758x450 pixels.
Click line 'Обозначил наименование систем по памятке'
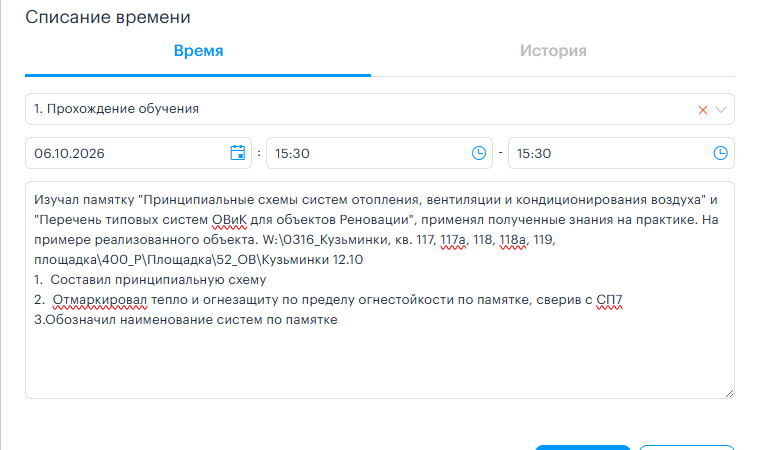tap(191, 320)
